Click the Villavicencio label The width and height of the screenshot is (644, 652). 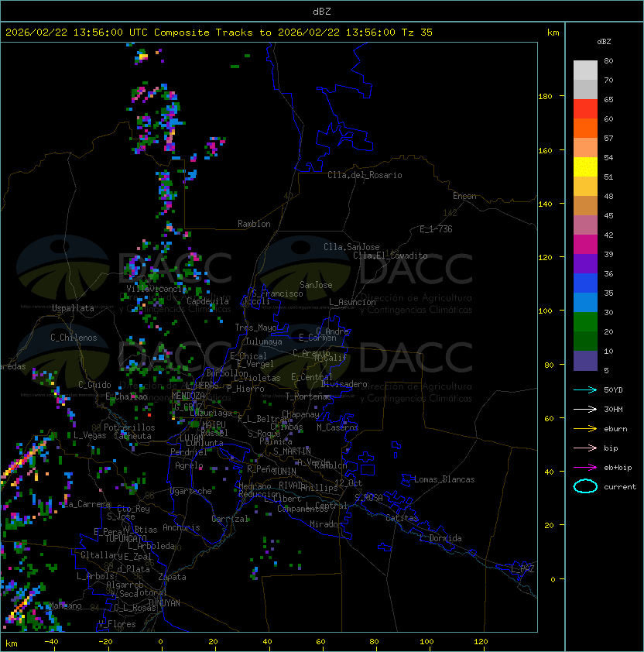point(156,289)
